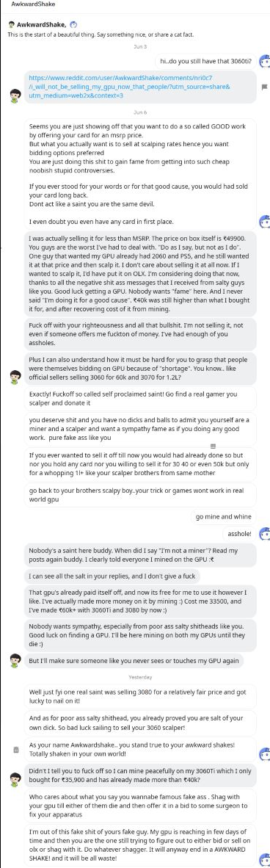Click the flag icon beside the link message
270x868 pixels.
click(264, 87)
